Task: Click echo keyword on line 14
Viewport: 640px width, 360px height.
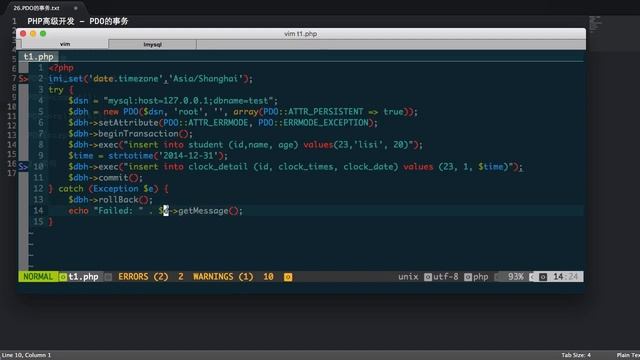Action: pos(78,211)
